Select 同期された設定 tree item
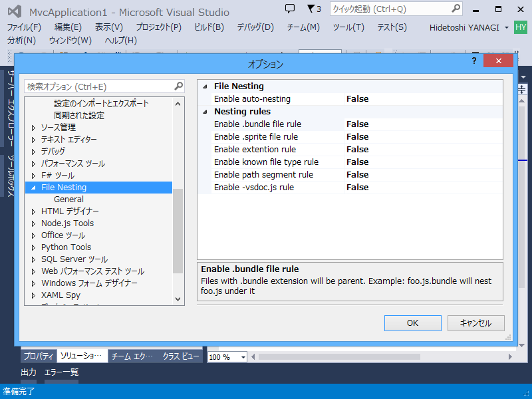 79,115
